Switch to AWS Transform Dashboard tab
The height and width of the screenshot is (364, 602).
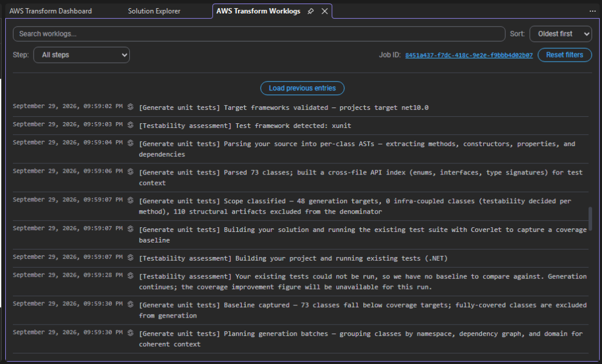(x=51, y=11)
